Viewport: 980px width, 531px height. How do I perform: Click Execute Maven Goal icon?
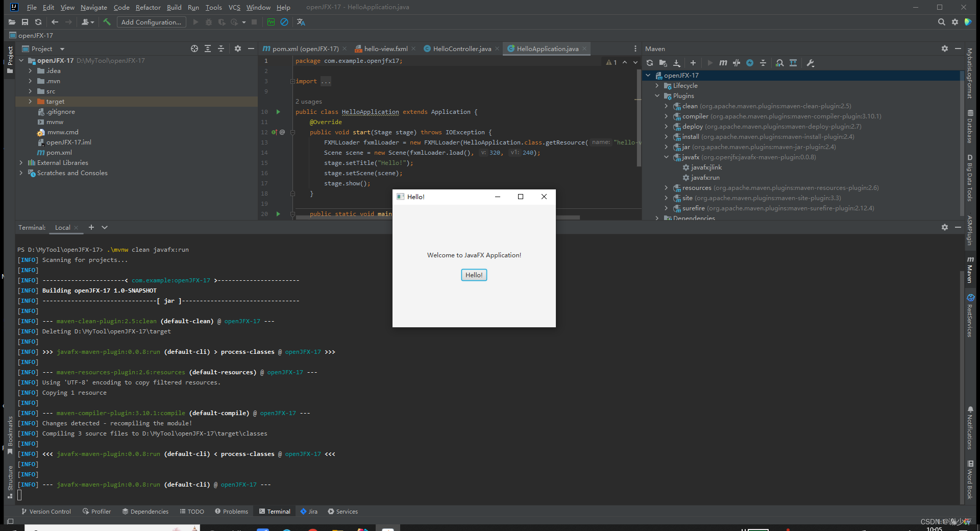click(723, 63)
